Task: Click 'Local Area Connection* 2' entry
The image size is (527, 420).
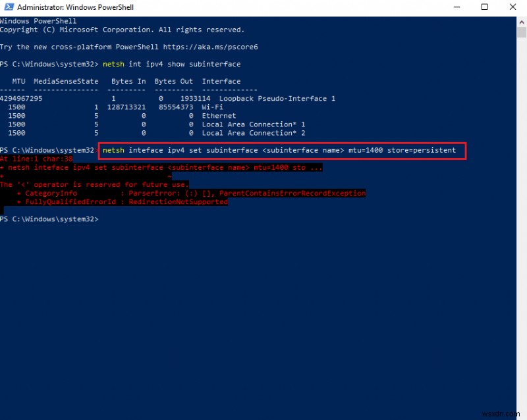Action: pos(254,133)
